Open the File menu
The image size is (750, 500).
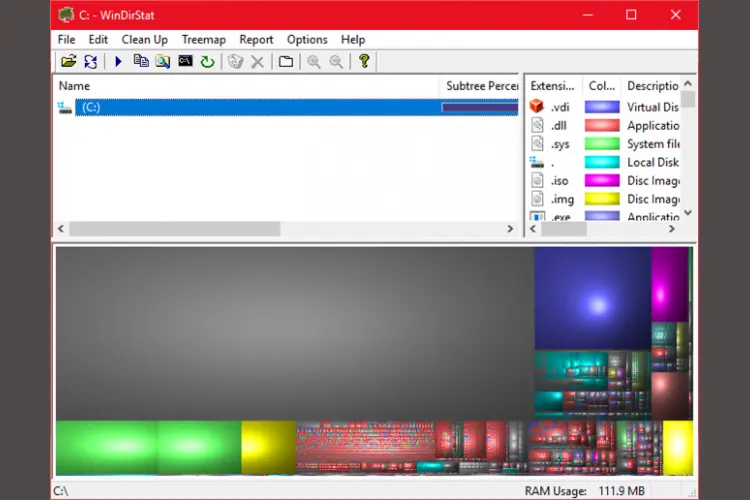(66, 40)
